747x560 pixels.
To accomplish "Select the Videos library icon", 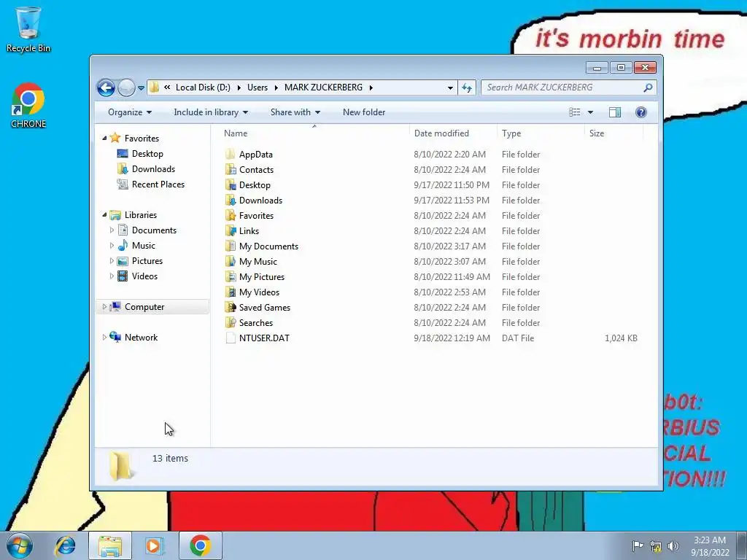I will point(123,276).
